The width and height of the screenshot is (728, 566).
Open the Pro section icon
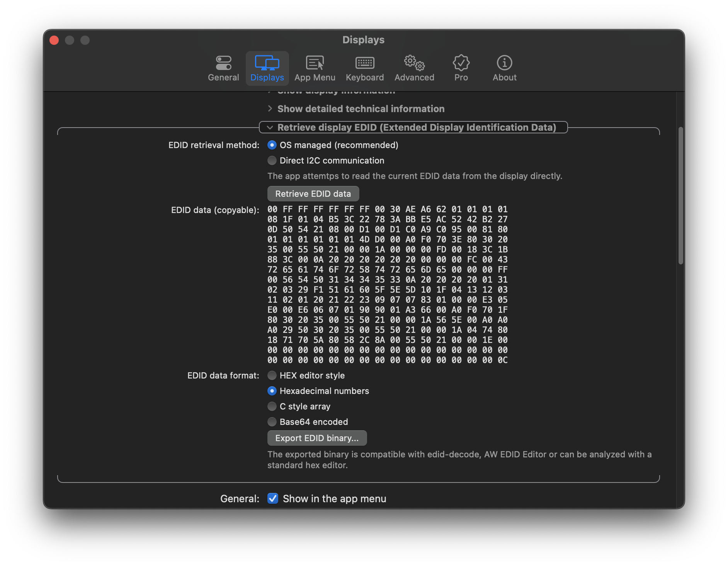[461, 68]
